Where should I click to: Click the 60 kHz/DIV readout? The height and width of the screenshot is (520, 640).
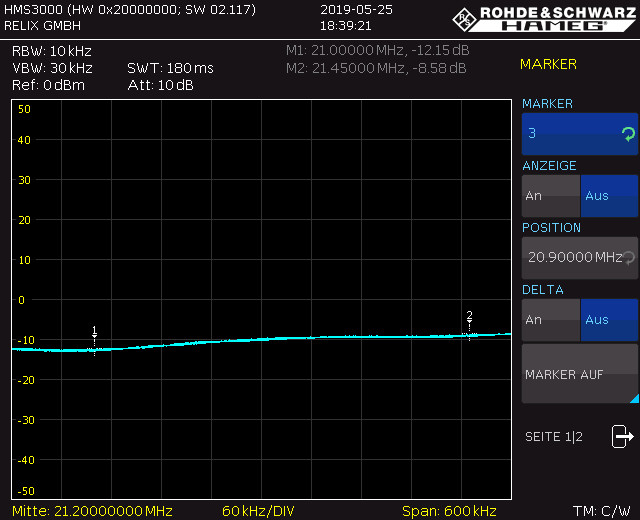tap(258, 511)
